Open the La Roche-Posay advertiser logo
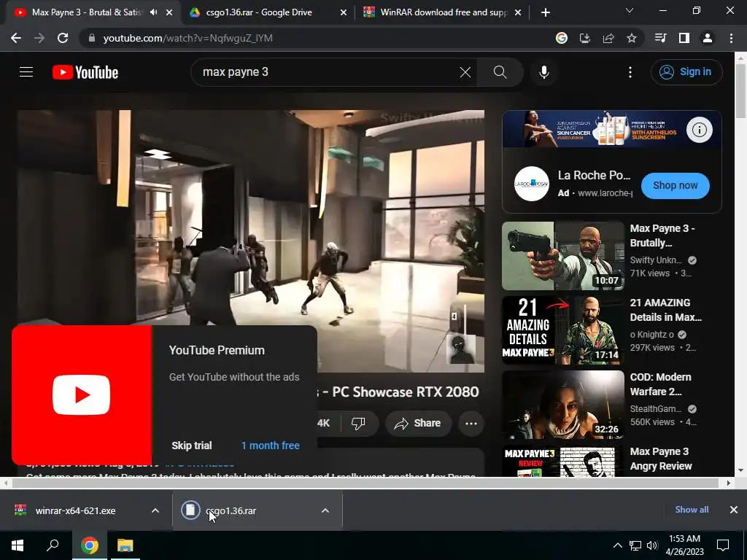This screenshot has width=747, height=560. (532, 184)
